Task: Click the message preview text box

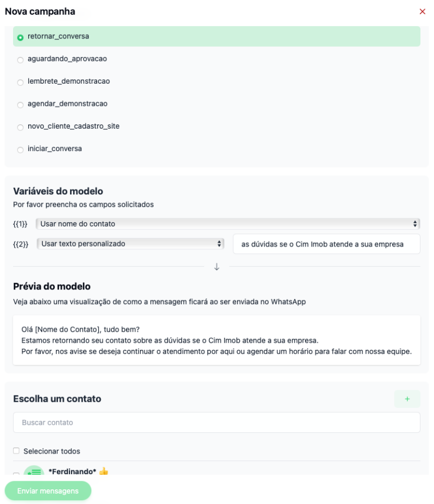Action: coord(216,340)
